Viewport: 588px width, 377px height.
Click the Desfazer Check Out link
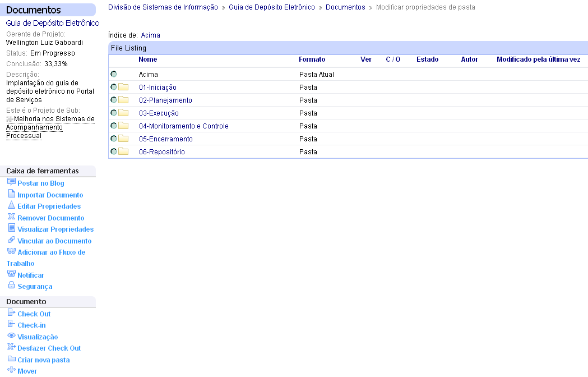coord(49,348)
